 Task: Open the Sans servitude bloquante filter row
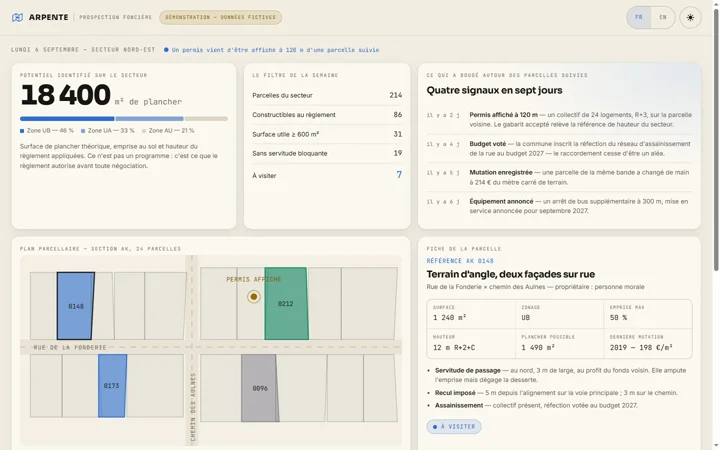click(327, 153)
